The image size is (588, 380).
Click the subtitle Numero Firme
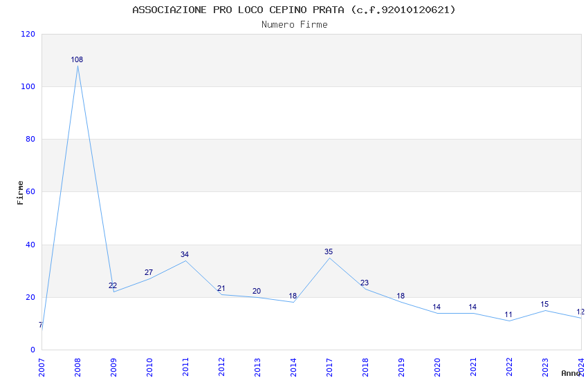[295, 25]
